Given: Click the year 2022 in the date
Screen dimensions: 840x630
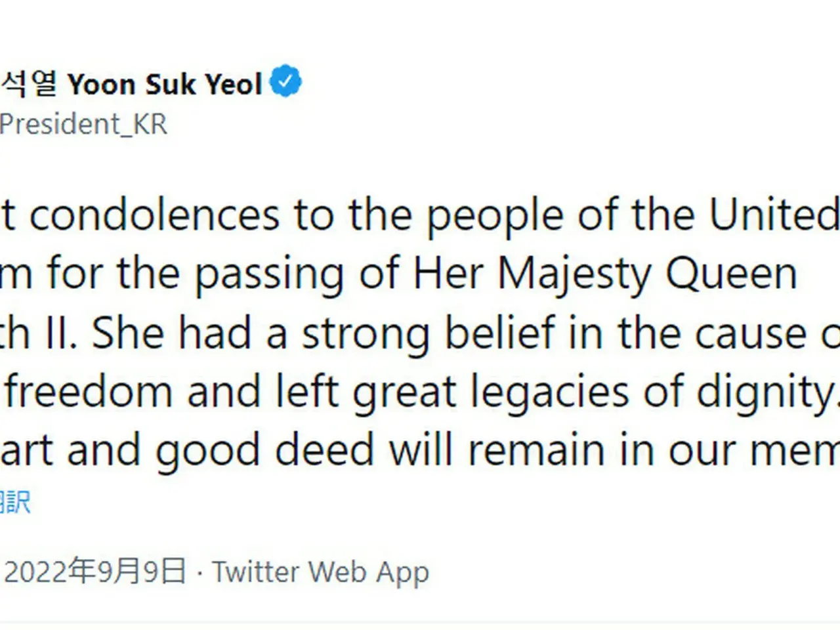Looking at the screenshot, I should 37,572.
